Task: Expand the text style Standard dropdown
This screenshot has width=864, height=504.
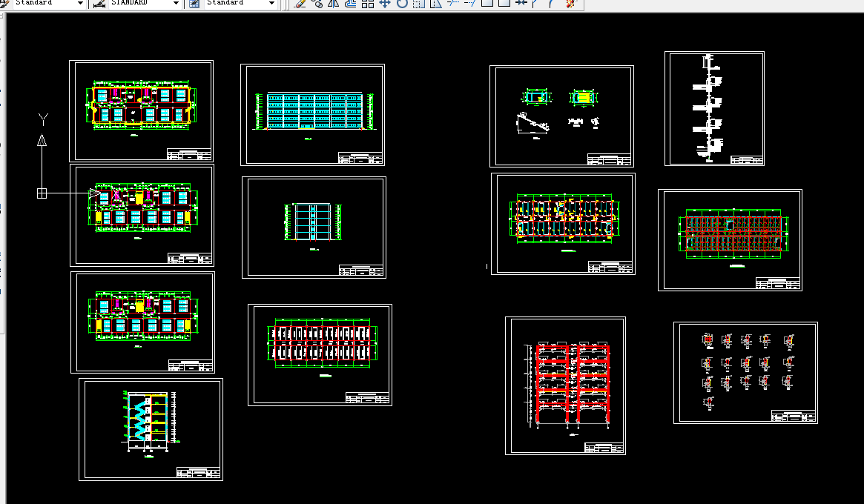Action: click(x=80, y=3)
